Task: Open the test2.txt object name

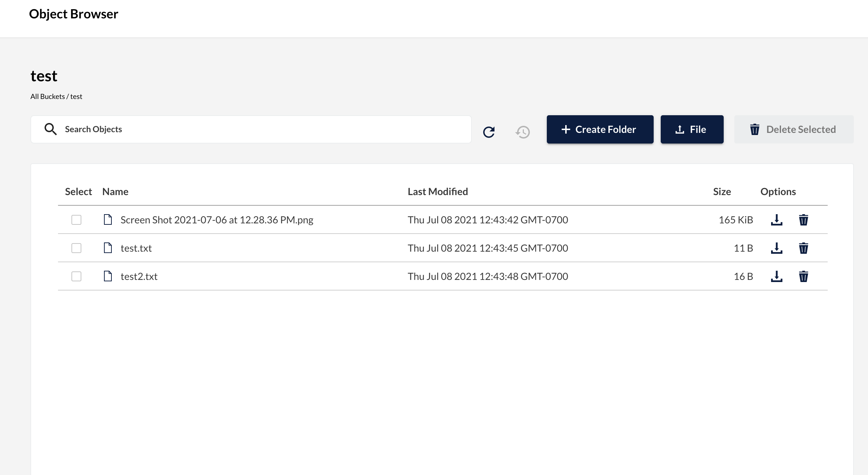Action: tap(139, 276)
